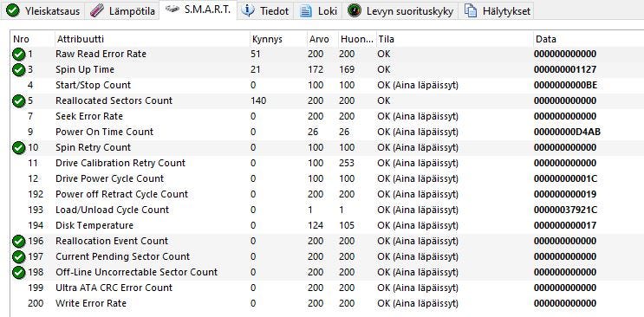Select the Disk Temperature row

tap(328, 225)
